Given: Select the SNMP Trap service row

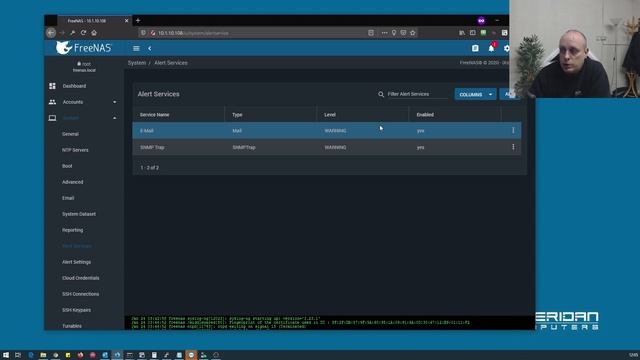Looking at the screenshot, I should pos(327,147).
